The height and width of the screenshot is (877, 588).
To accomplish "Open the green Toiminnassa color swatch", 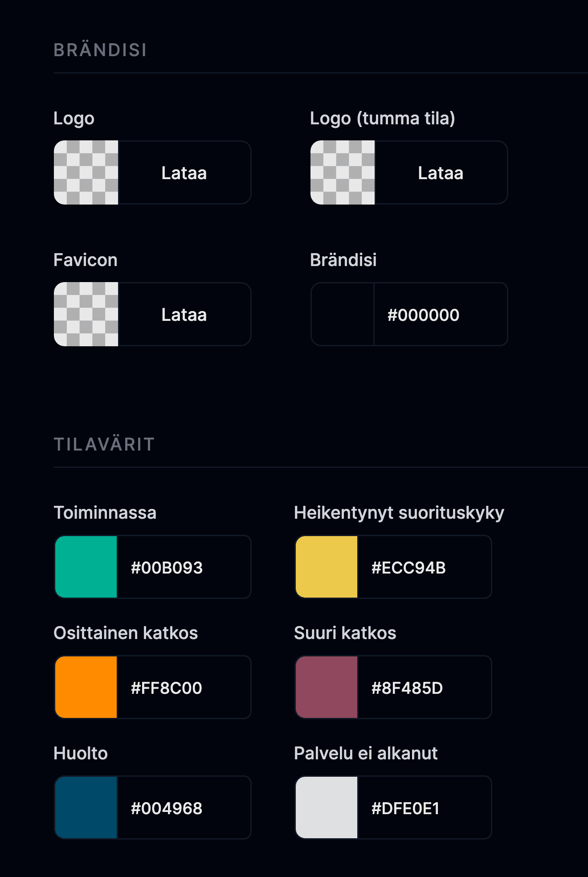I will coord(86,567).
